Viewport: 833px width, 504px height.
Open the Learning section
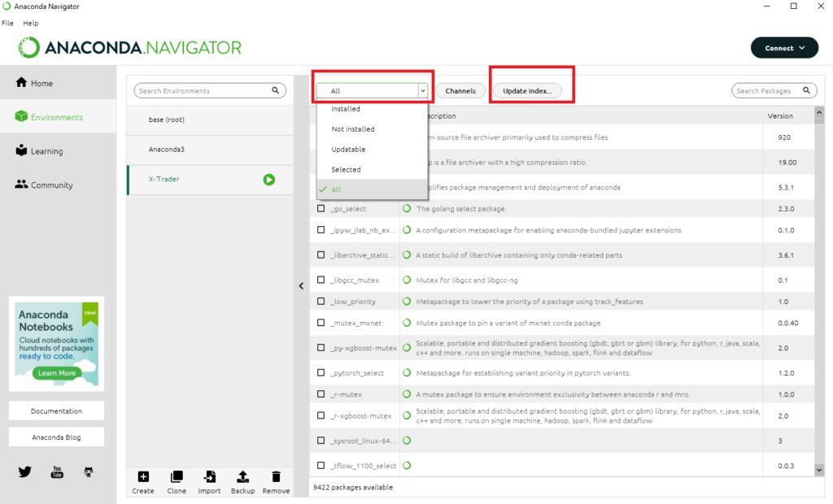58,151
